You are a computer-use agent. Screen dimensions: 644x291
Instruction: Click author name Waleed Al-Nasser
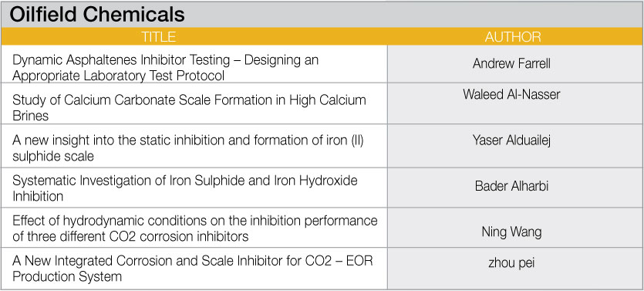(511, 94)
